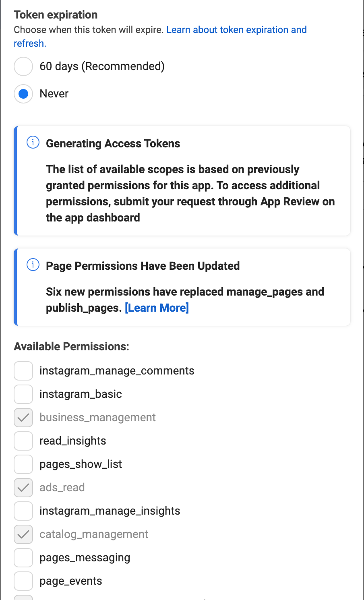364x600 pixels.
Task: Enable the pages_messaging permission
Action: [23, 558]
